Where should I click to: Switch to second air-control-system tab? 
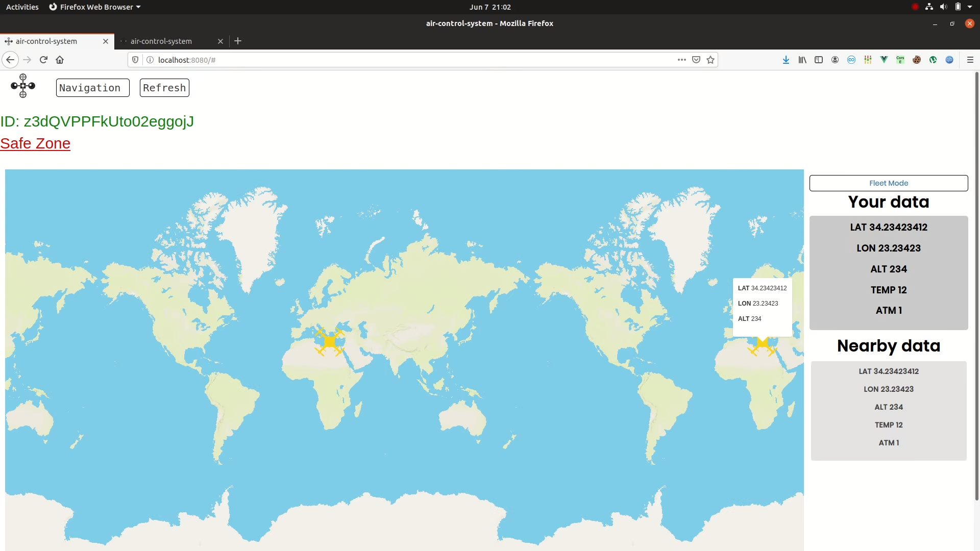[x=161, y=41]
